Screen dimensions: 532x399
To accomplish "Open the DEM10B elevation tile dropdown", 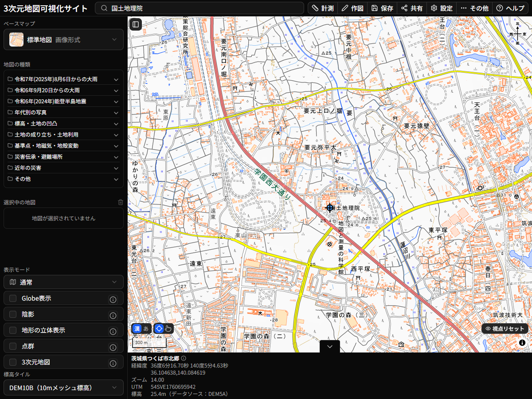I will 63,387.
